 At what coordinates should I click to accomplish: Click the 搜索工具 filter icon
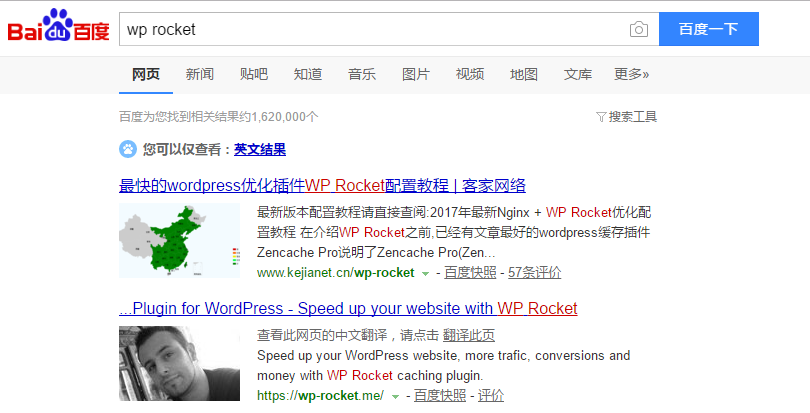coord(601,117)
